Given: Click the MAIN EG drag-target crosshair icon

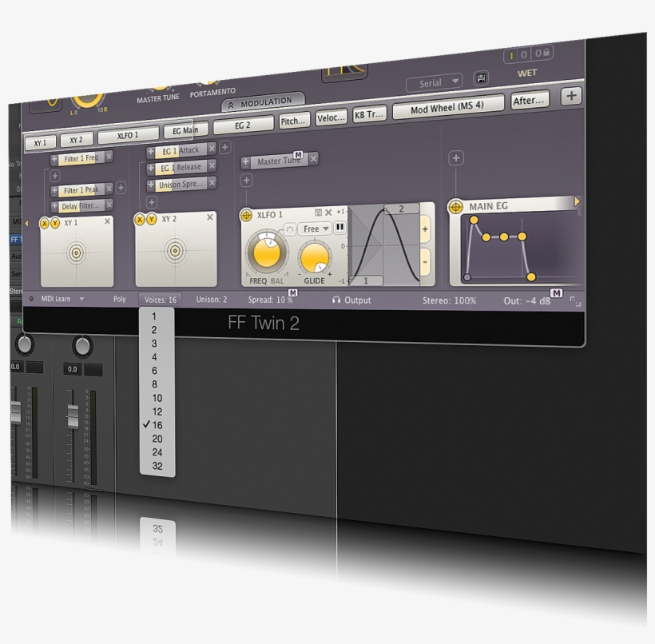Looking at the screenshot, I should [x=455, y=207].
